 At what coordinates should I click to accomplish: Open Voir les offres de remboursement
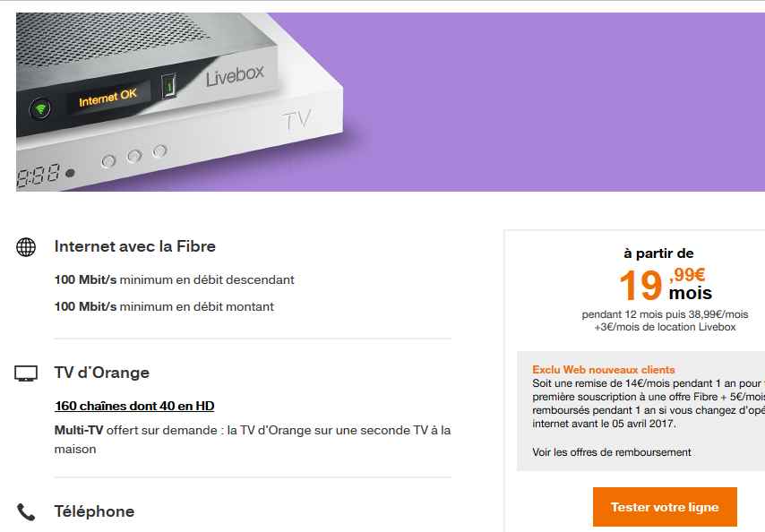coord(611,452)
